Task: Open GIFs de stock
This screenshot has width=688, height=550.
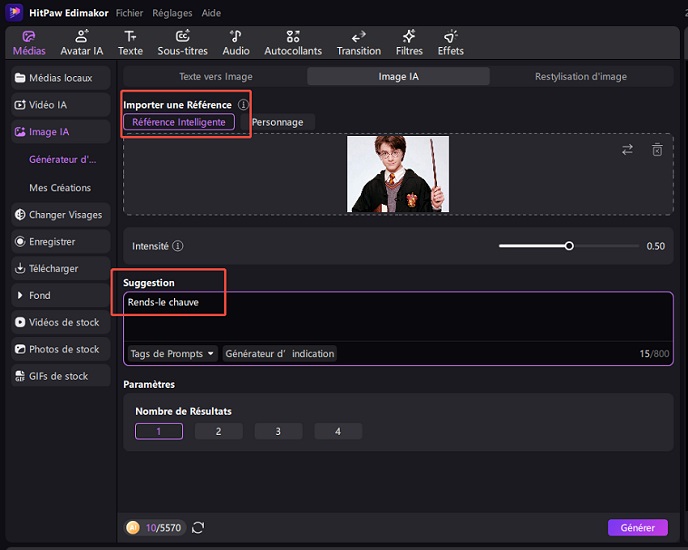Action: (61, 376)
